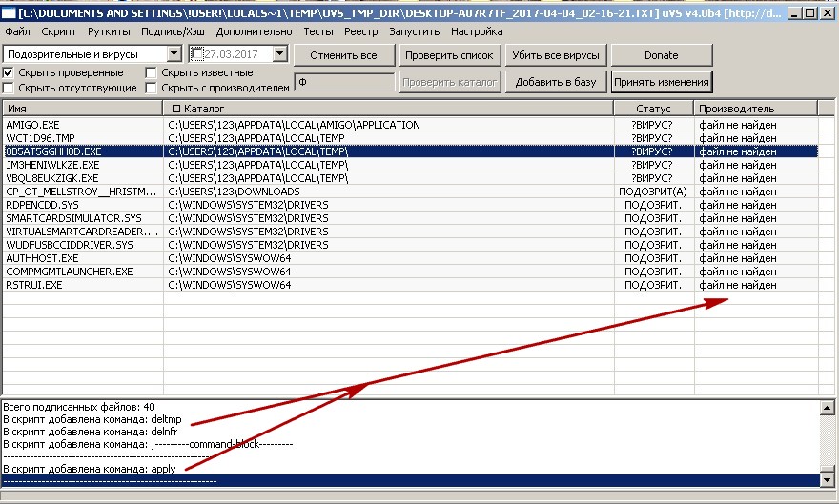The width and height of the screenshot is (839, 504).
Task: Click the Donate button
Action: coord(661,55)
